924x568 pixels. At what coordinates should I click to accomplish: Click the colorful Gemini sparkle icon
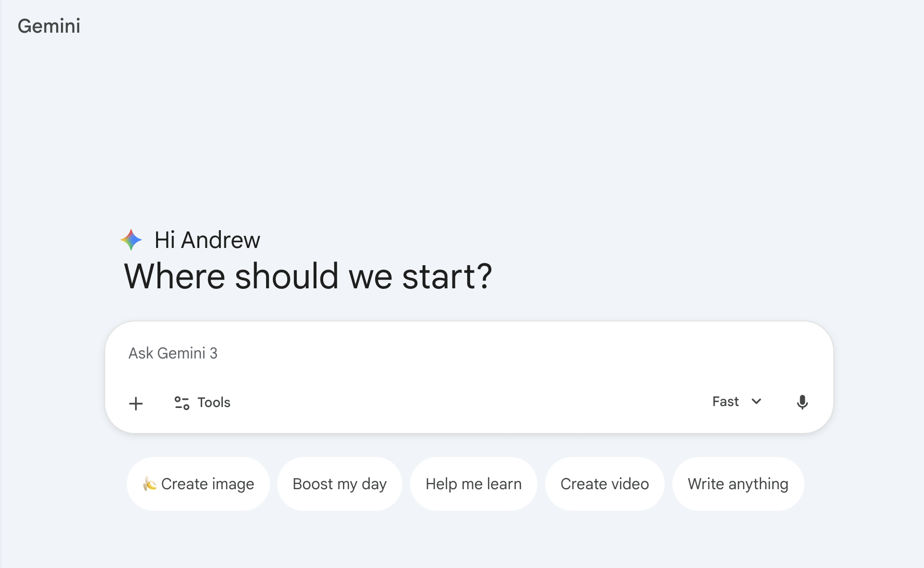pyautogui.click(x=131, y=240)
